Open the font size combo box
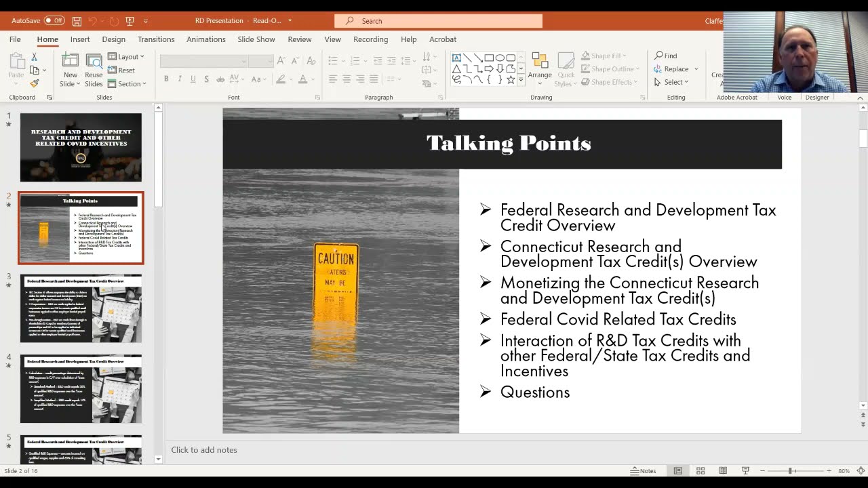 (x=260, y=61)
